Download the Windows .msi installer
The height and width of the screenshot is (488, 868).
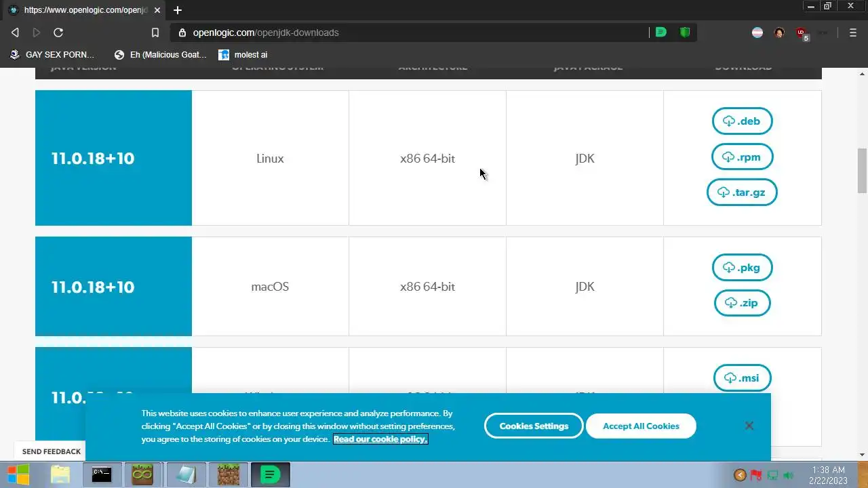point(742,378)
